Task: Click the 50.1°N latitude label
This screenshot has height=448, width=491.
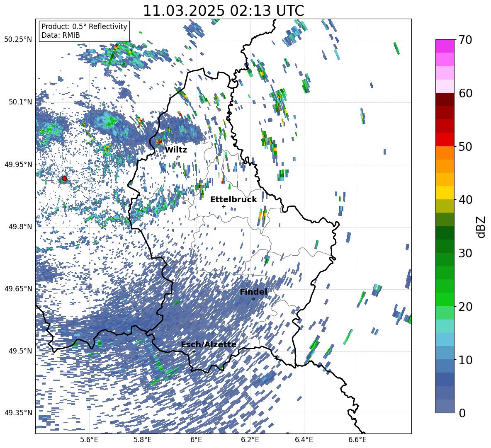Action: click(x=20, y=102)
